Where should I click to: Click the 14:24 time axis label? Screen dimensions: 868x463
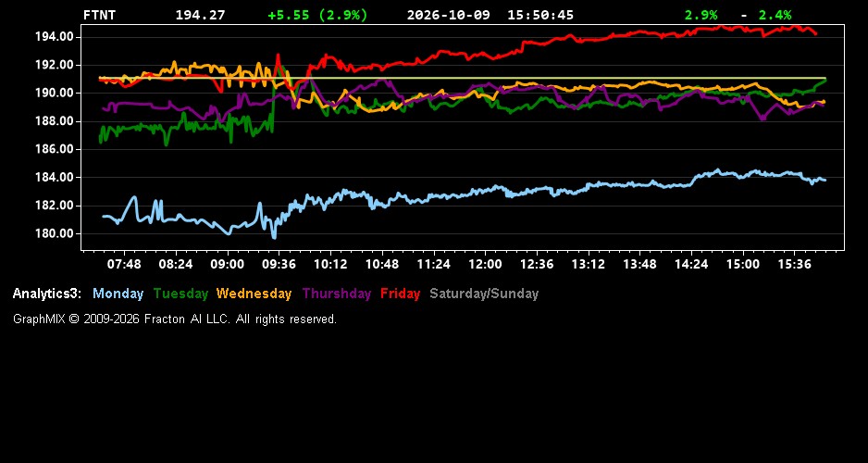tap(691, 264)
